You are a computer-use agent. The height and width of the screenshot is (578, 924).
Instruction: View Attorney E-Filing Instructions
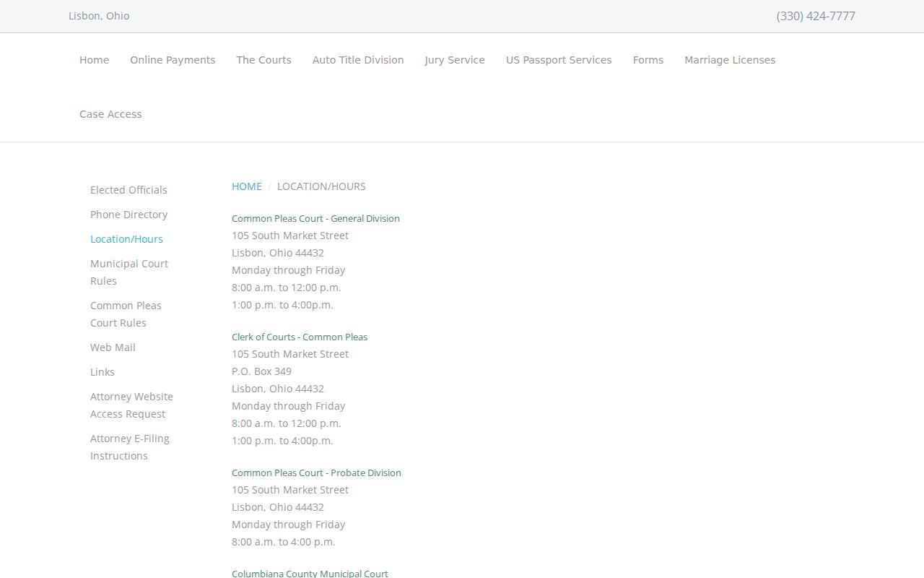[x=130, y=447]
